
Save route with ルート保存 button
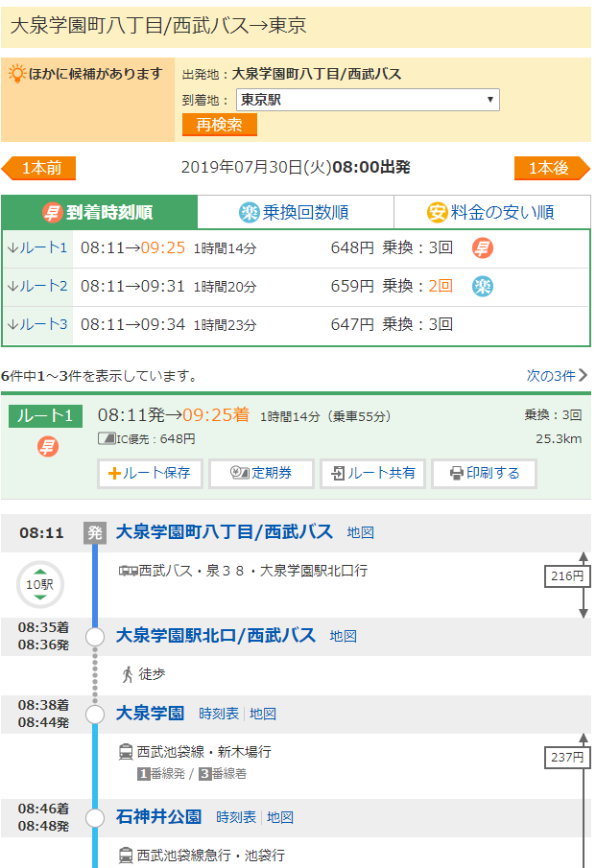(150, 473)
